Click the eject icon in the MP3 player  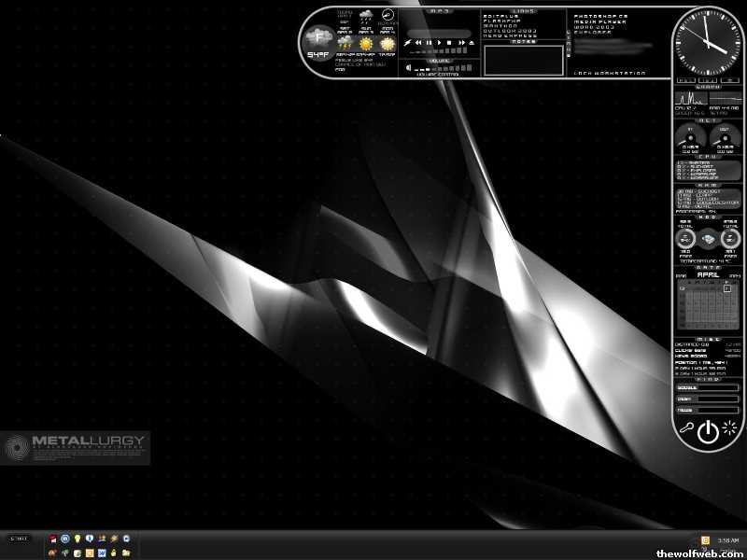click(472, 42)
